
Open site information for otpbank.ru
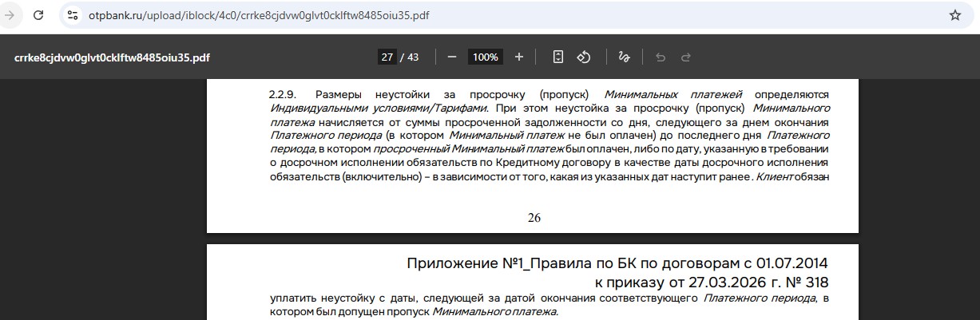click(73, 15)
